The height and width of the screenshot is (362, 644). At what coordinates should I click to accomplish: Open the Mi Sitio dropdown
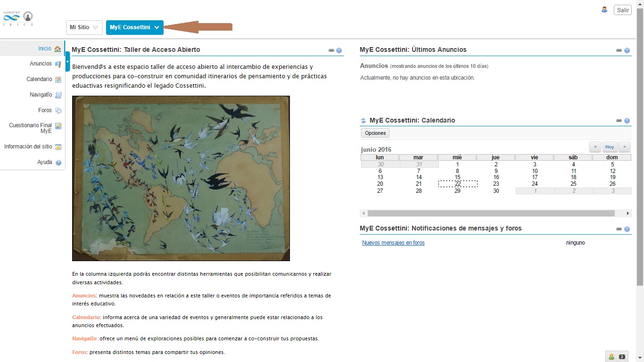[x=84, y=27]
